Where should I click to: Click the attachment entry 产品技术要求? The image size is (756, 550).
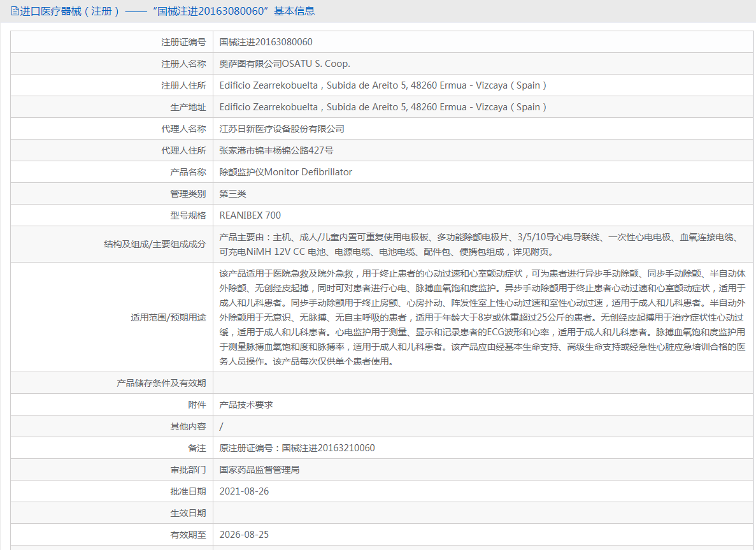point(246,405)
